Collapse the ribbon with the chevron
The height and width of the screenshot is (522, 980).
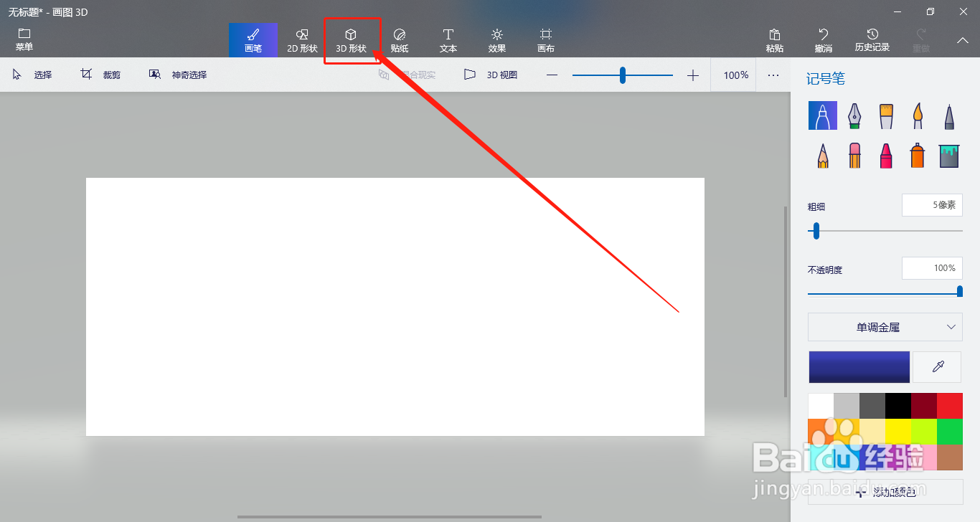click(963, 41)
